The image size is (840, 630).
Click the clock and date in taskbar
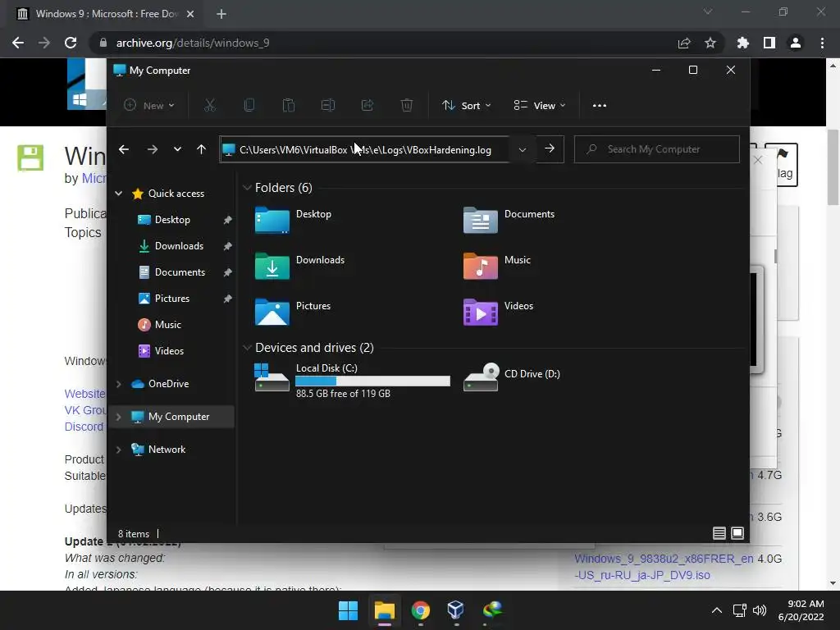click(801, 610)
